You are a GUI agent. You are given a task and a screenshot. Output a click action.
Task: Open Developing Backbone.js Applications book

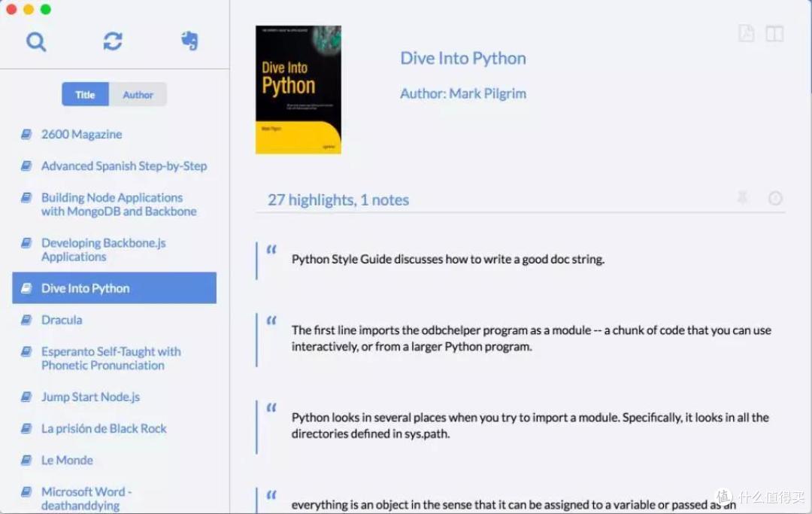103,250
